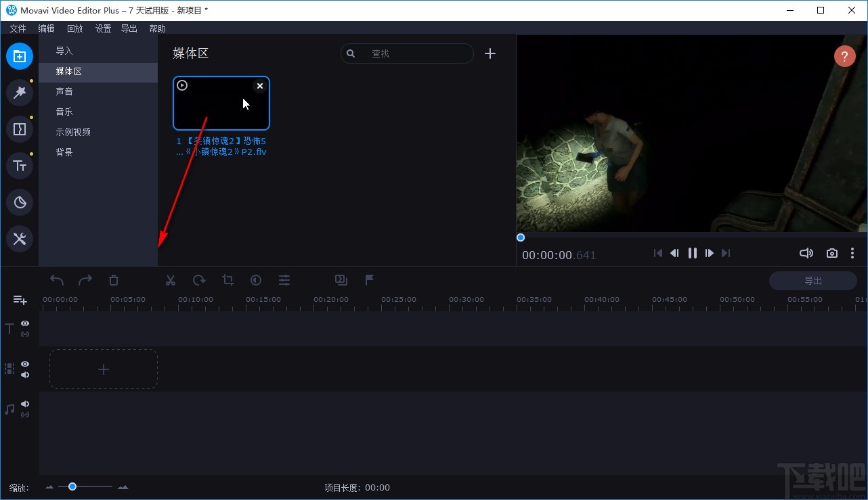The image size is (868, 500).
Task: Open clip properties sliders icon
Action: (284, 280)
